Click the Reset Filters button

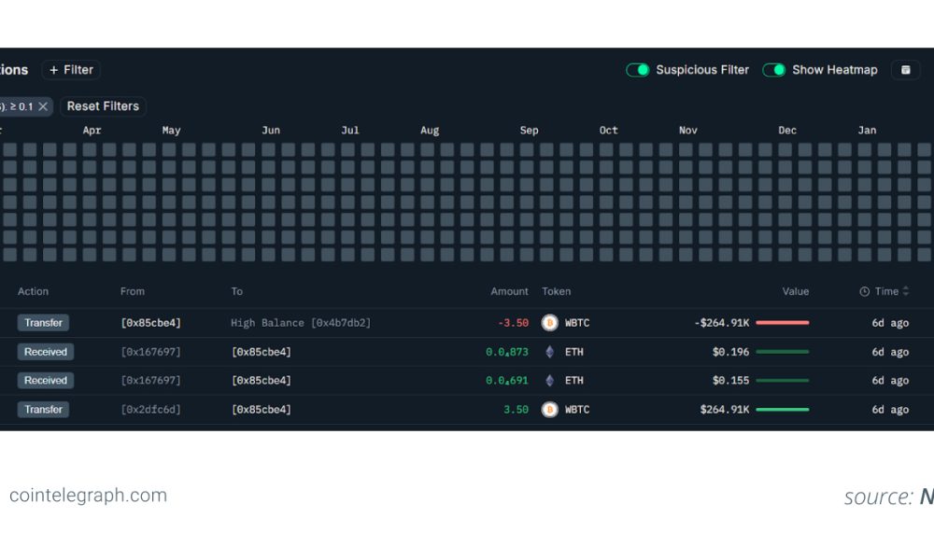(x=103, y=105)
